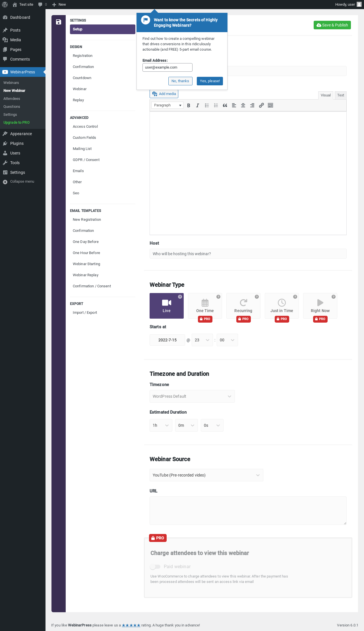Expand the Timezone WordPress Default dropdown
The image size is (364, 631).
[192, 396]
